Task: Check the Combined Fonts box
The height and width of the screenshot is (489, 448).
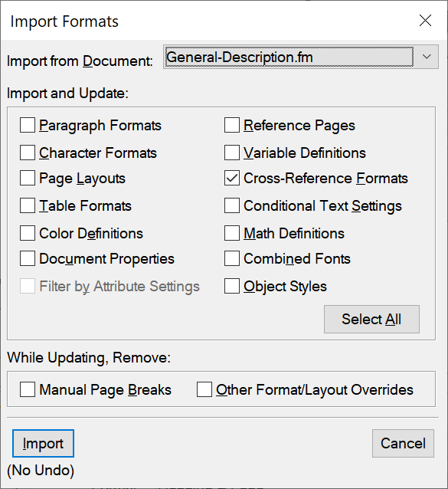Action: click(232, 258)
